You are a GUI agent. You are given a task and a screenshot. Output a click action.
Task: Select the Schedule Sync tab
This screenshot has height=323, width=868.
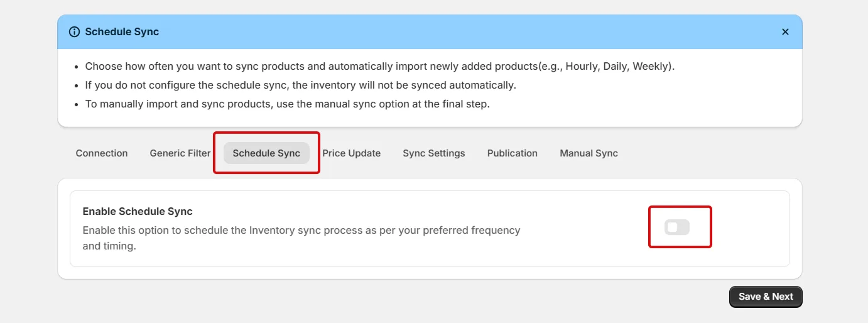(266, 153)
